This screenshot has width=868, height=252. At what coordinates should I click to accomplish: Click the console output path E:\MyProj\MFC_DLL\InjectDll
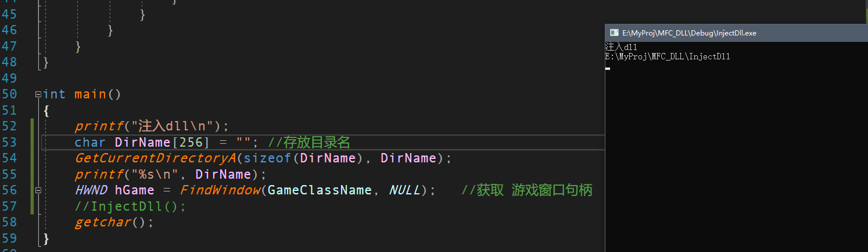(x=668, y=56)
